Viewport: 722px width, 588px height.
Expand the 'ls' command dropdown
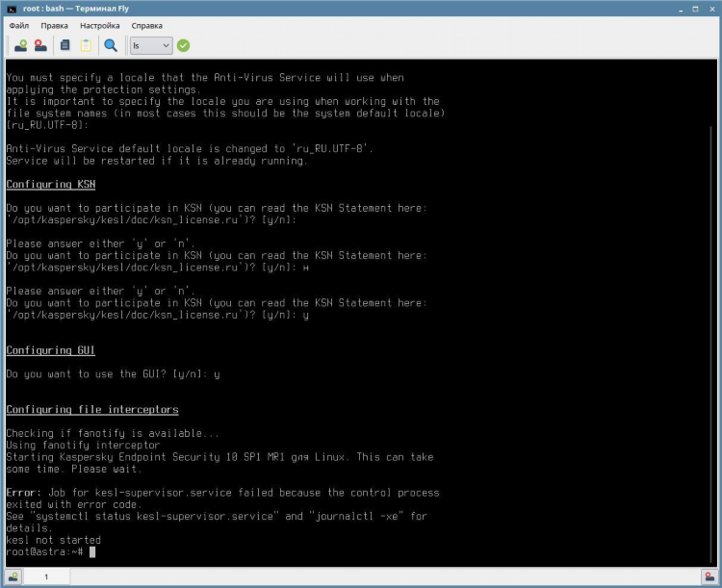(x=151, y=45)
